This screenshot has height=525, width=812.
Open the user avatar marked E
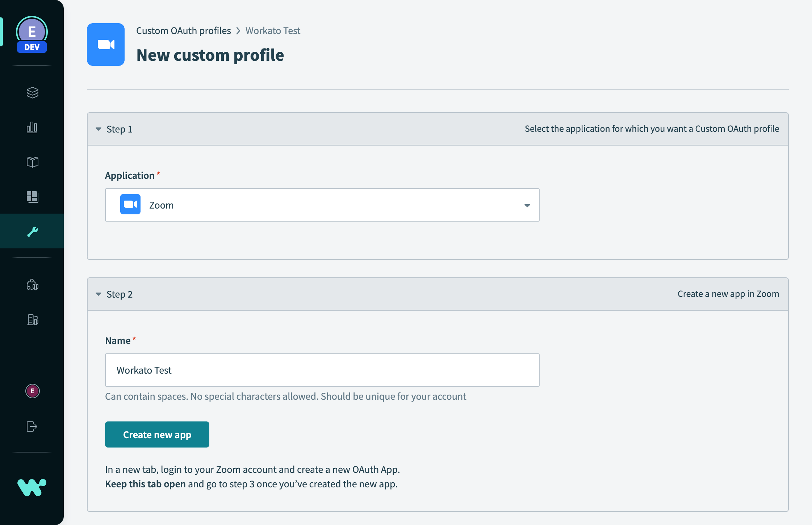(x=32, y=391)
